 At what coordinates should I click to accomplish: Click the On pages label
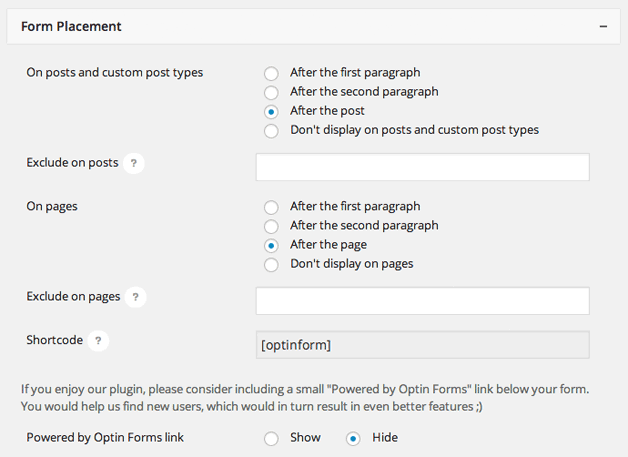pos(52,206)
